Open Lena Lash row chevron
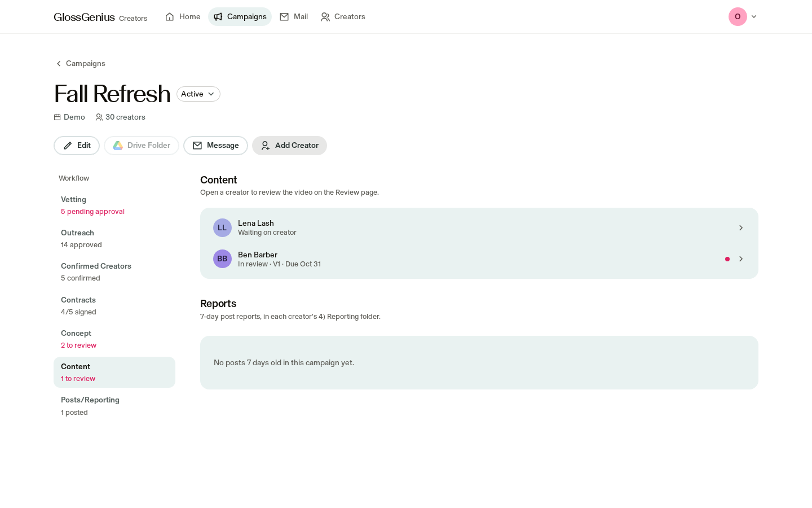Screen dimensions: 812x508 (x=741, y=228)
